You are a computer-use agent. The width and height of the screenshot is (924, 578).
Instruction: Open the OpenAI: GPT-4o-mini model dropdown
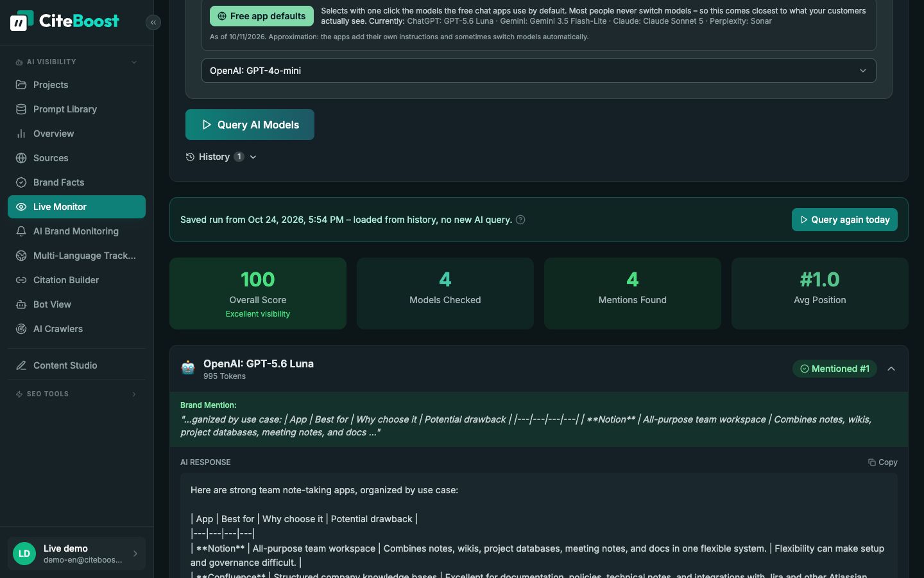click(539, 71)
